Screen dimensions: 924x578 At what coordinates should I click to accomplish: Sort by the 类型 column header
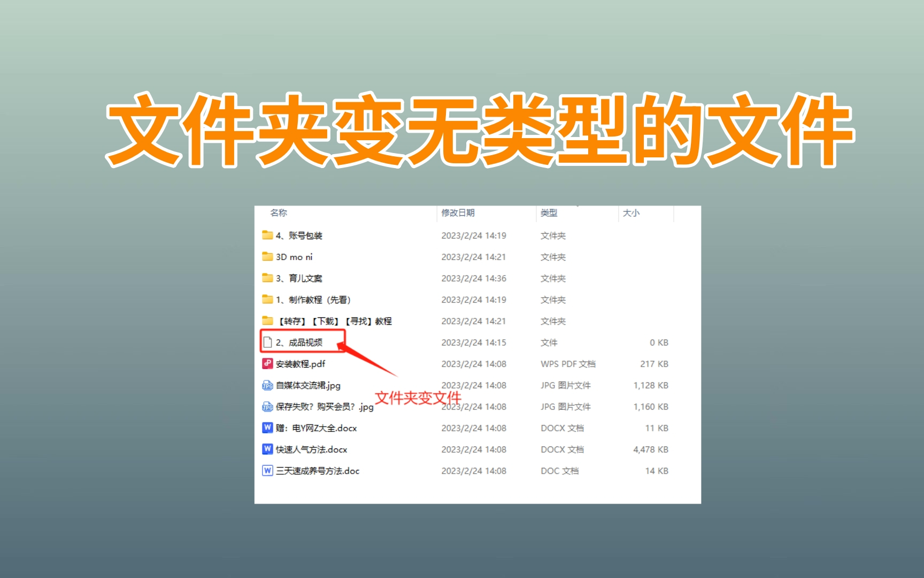(x=549, y=212)
